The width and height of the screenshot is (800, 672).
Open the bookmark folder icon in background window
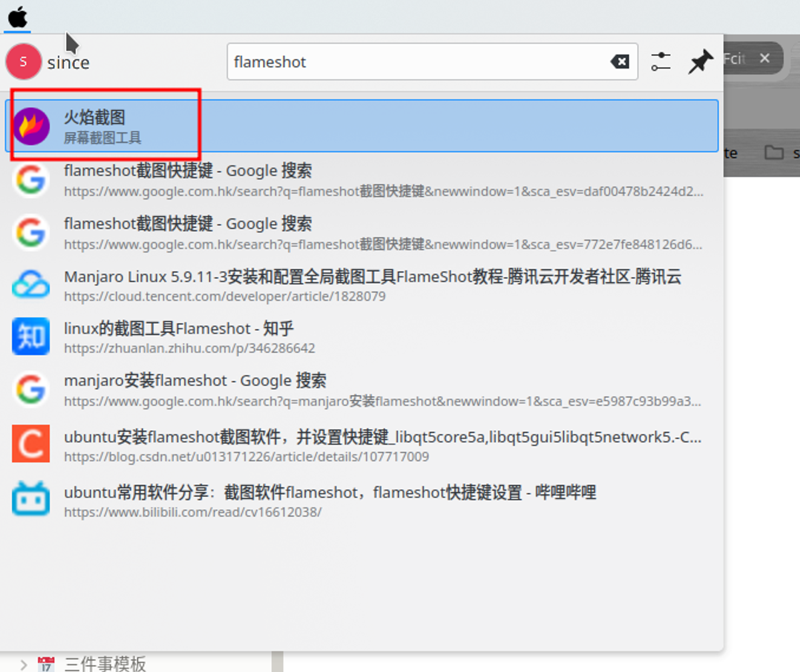(x=774, y=152)
